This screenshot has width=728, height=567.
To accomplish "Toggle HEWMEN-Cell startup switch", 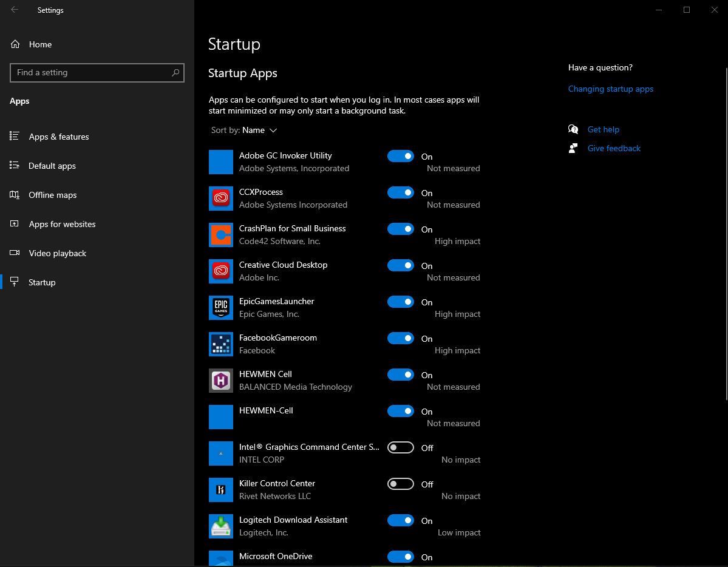I will [x=400, y=411].
